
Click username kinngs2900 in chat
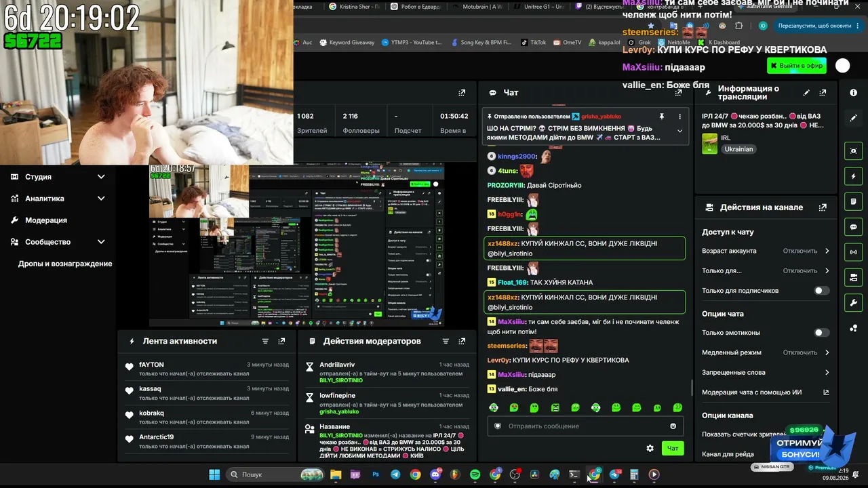pos(517,157)
